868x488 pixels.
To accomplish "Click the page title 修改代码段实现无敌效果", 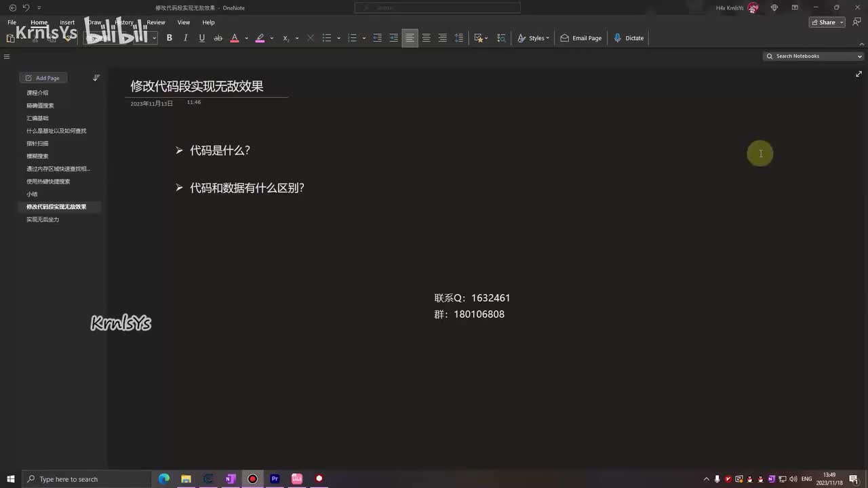I will pyautogui.click(x=197, y=86).
